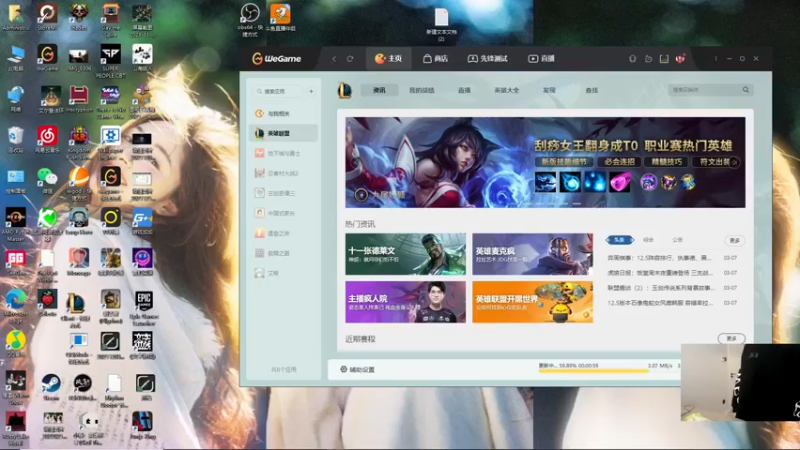The image size is (800, 450).
Task: Open the 商店 store tab
Action: (x=435, y=59)
